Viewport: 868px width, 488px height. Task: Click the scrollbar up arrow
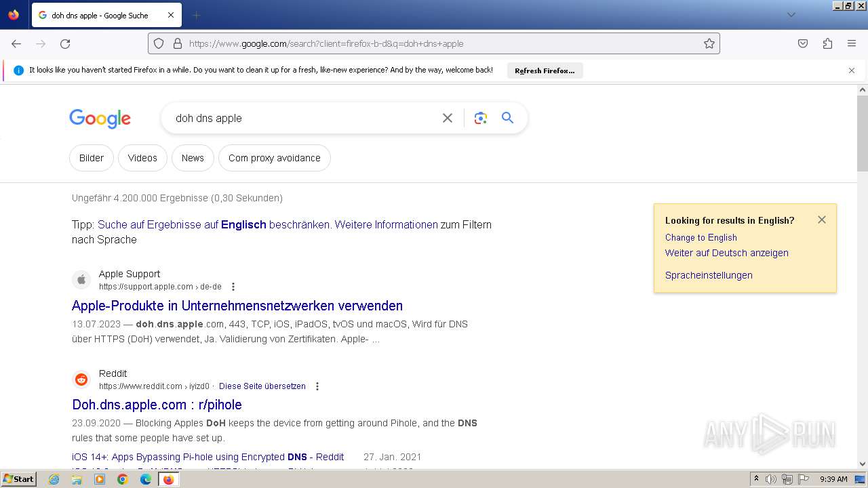click(x=863, y=89)
